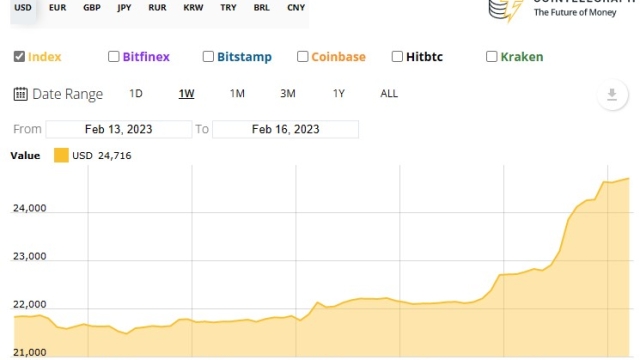The image size is (640, 360).
Task: Click the 21,000 axis label
Action: [x=29, y=352]
